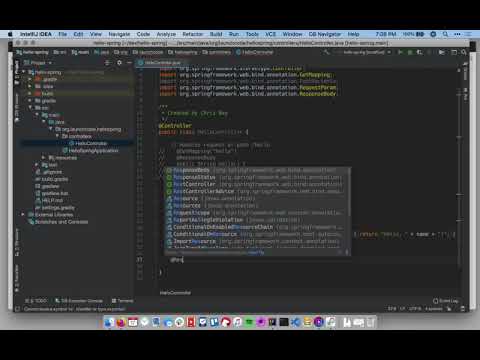Open the DB Execution Console tool window
Image resolution: width=480 pixels, height=360 pixels.
(x=79, y=301)
